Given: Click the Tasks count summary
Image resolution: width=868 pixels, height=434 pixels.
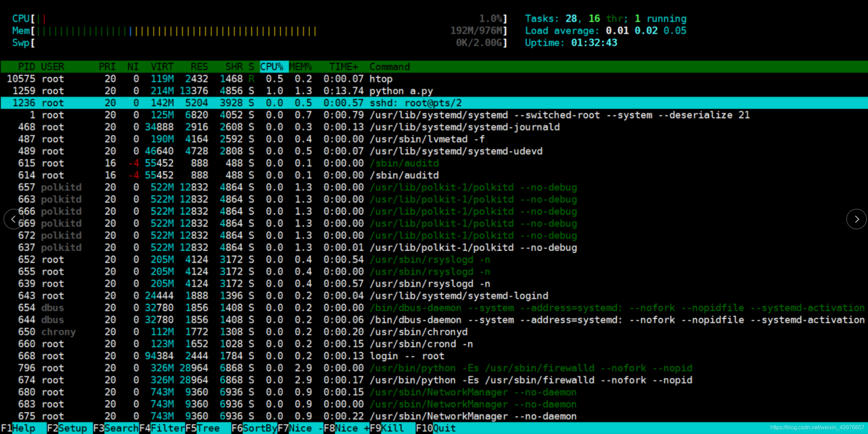Looking at the screenshot, I should [606, 18].
